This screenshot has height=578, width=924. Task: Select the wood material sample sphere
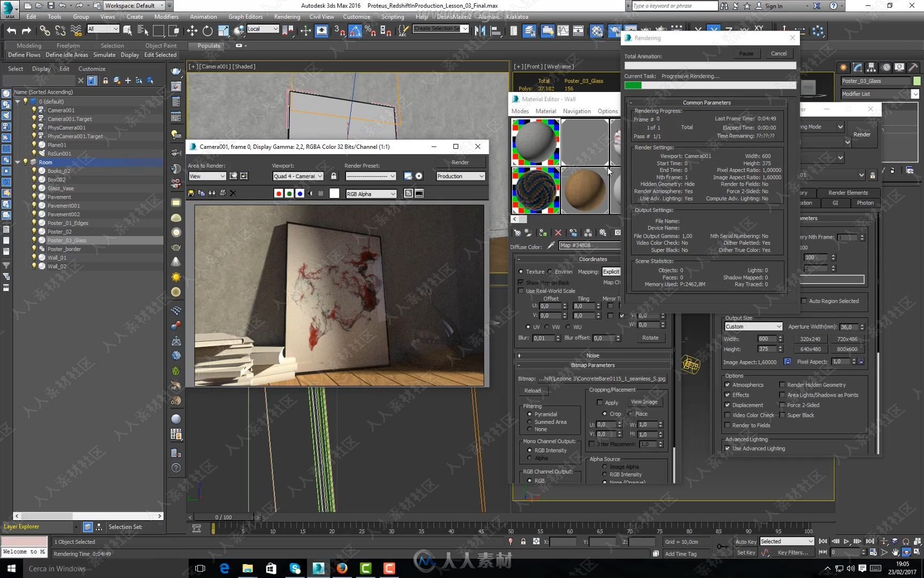click(585, 190)
